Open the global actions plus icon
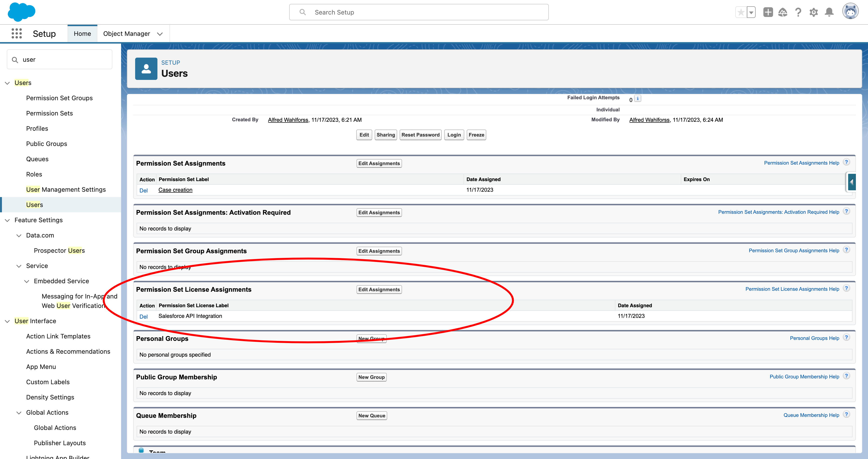 [x=768, y=12]
